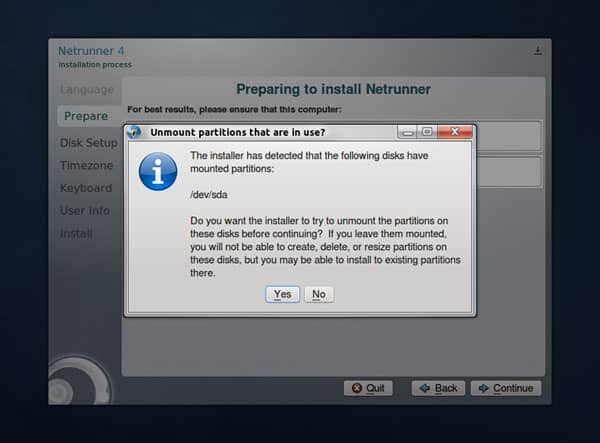Choose No to keep partitions mounted

click(319, 294)
